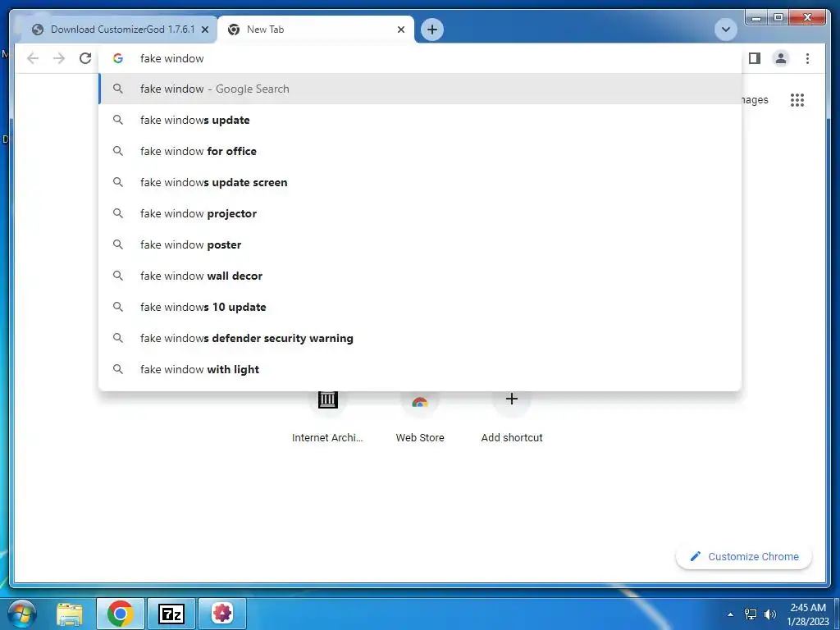Select 'fake window - Google Search' suggestion

pyautogui.click(x=420, y=89)
